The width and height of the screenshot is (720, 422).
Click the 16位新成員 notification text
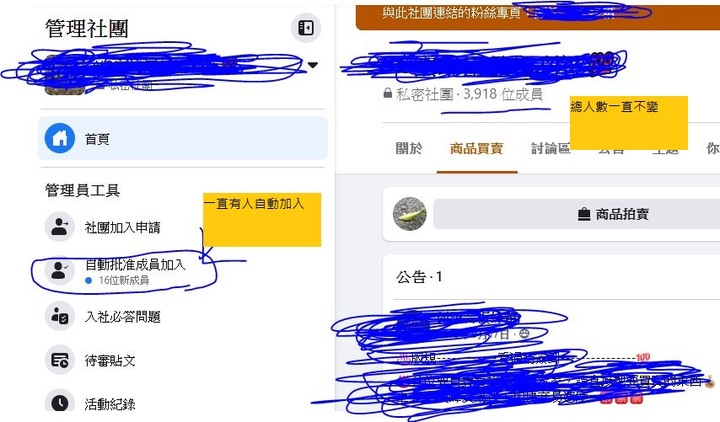point(124,280)
